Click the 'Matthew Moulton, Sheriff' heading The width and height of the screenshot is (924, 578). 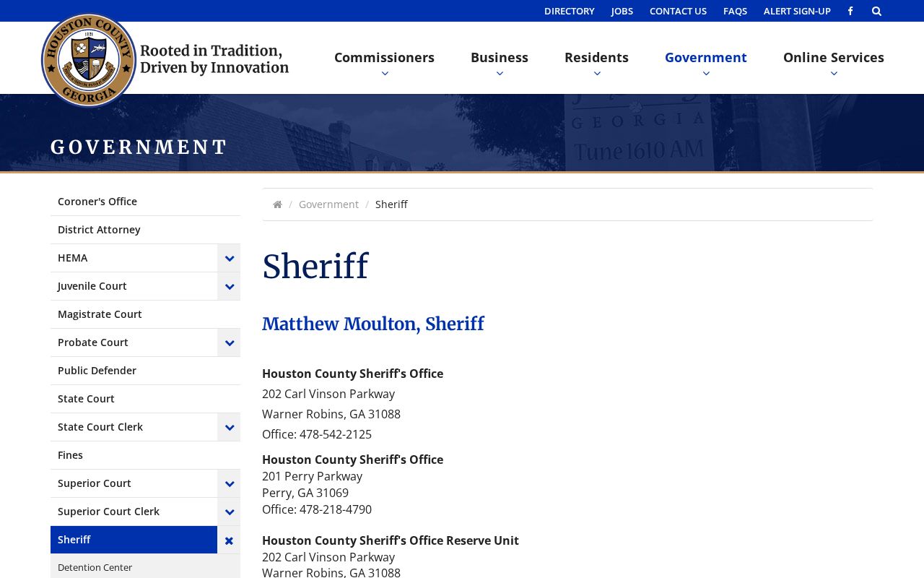[373, 324]
